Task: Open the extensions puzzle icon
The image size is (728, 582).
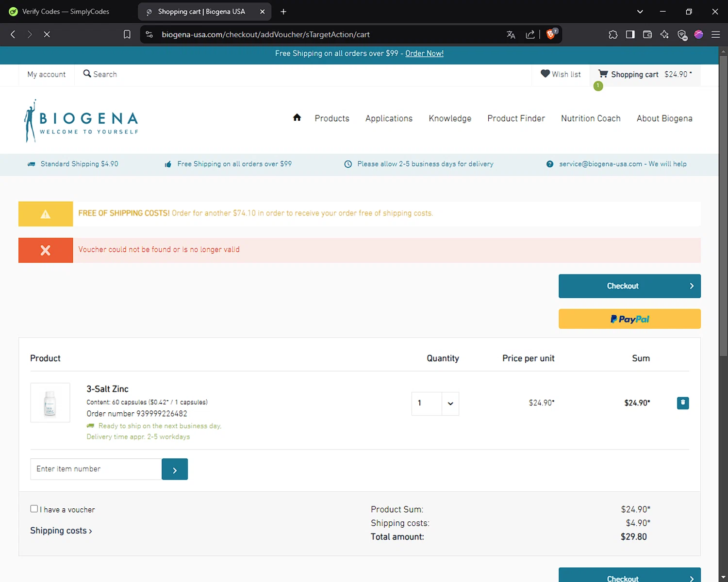Action: pos(613,34)
